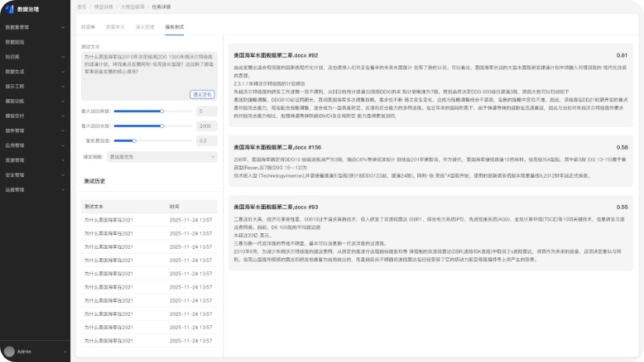Image resolution: width=644 pixels, height=362 pixels.
Task: Click the Admin avatar icon
Action: pos(9,352)
